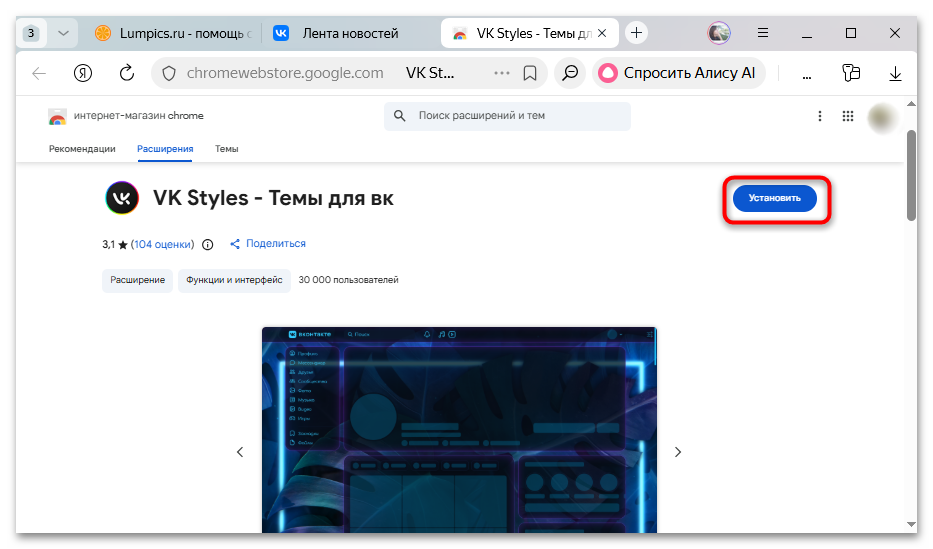933x549 pixels.
Task: Click the Расширение category chip
Action: [137, 280]
